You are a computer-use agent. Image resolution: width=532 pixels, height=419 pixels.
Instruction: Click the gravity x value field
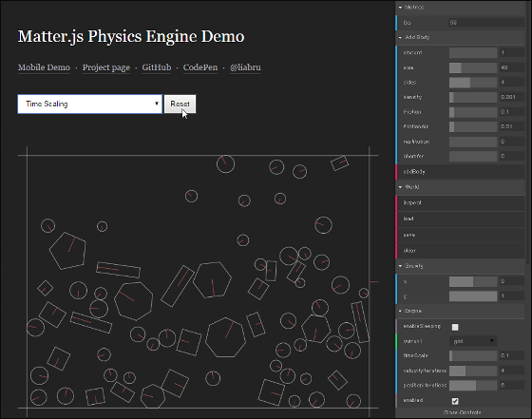(512, 281)
